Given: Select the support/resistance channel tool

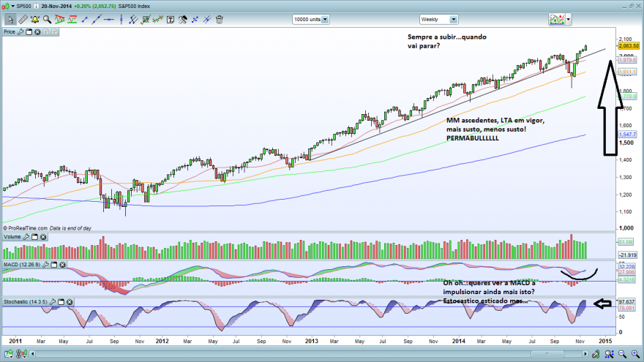Looking at the screenshot, I should [72, 19].
